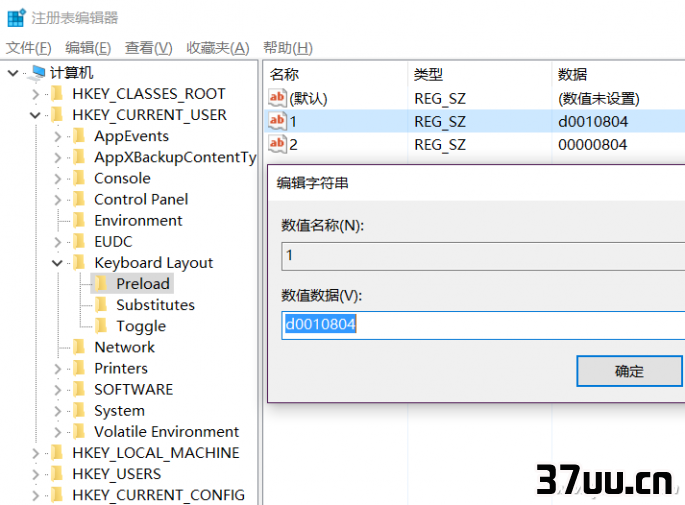Expand the Printers key arrow
The width and height of the screenshot is (685, 505).
coord(57,369)
